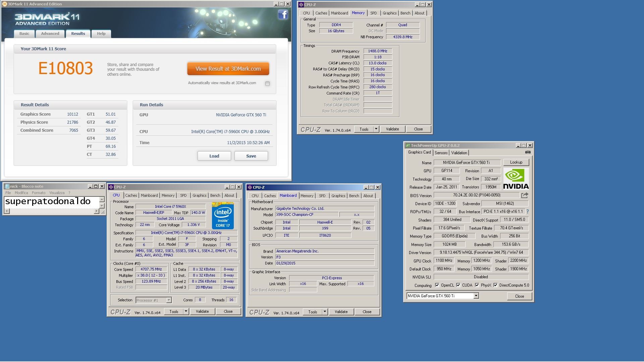Click the GPU-Z title bar icon
Image resolution: width=644 pixels, height=362 pixels.
click(x=408, y=145)
